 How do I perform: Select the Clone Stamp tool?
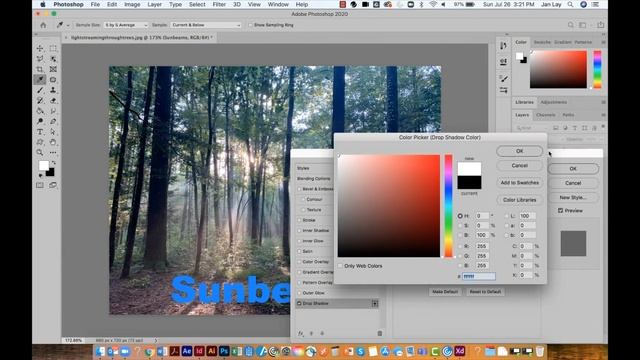53,90
